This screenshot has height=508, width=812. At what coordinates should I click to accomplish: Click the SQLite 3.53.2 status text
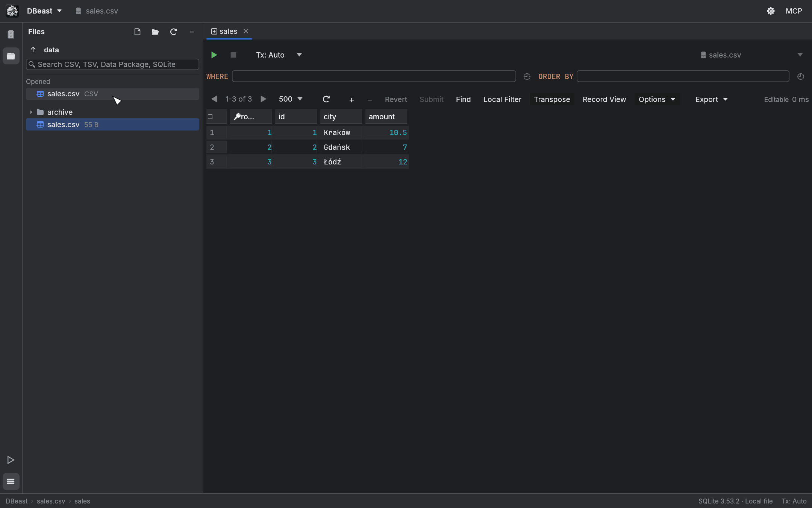pos(735,501)
